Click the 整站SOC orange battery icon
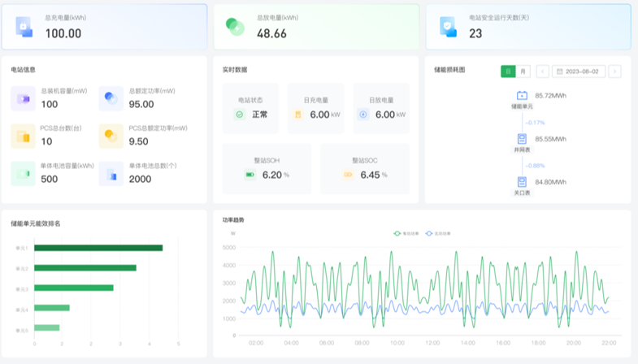Image resolution: width=638 pixels, height=364 pixels. click(348, 175)
